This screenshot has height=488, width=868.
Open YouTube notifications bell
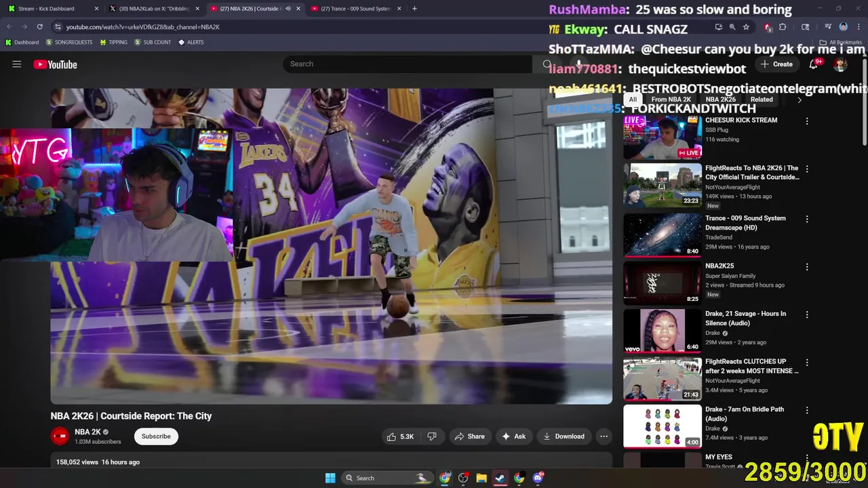[814, 64]
